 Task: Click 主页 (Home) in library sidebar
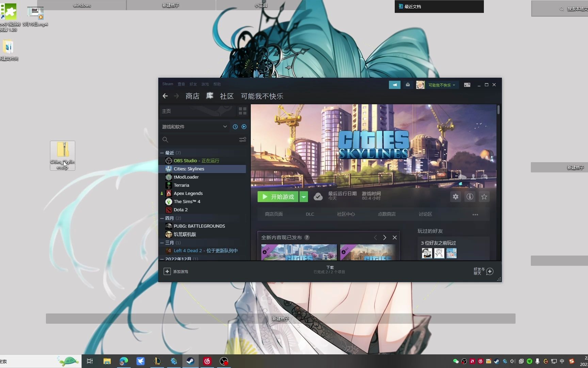point(197,111)
